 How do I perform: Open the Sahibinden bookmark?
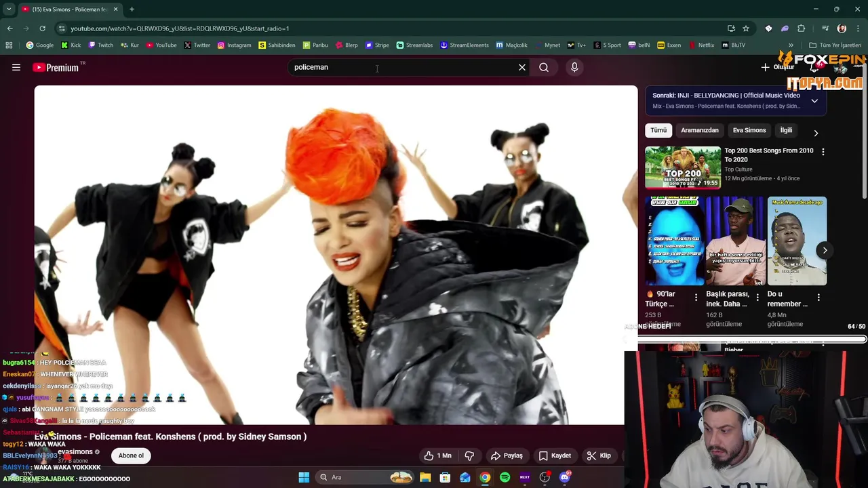pos(277,45)
